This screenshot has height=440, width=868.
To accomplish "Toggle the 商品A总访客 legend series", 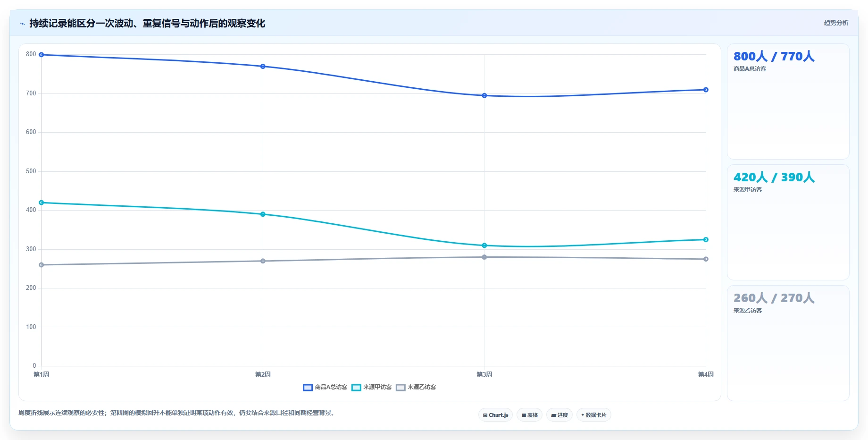I will pos(325,387).
